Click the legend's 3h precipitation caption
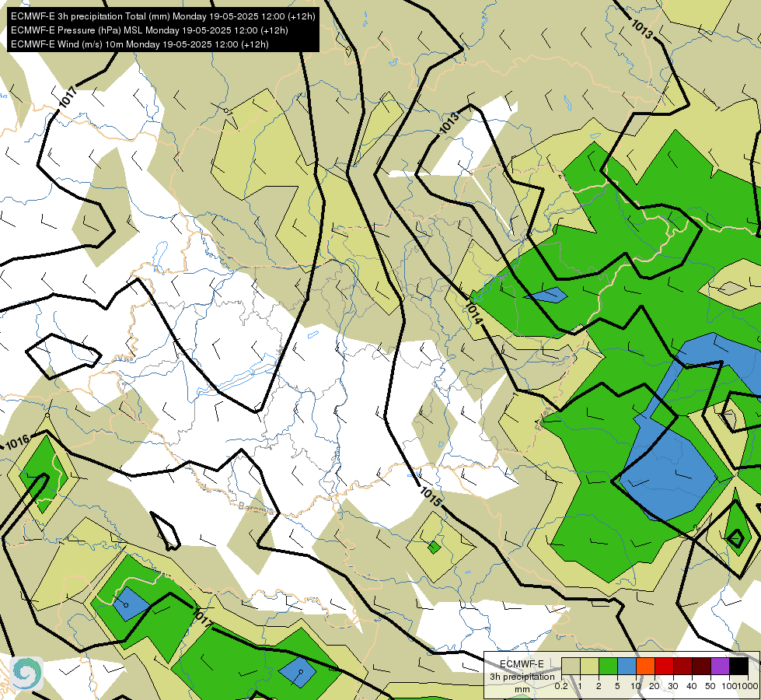 tap(522, 677)
